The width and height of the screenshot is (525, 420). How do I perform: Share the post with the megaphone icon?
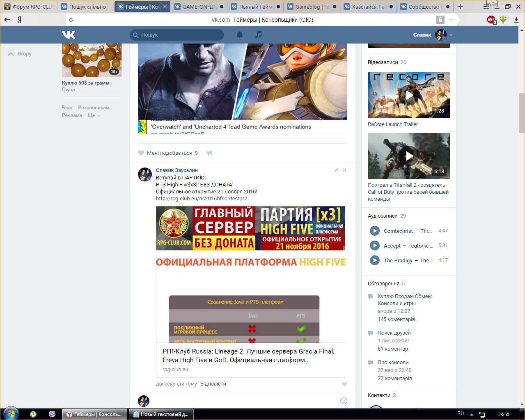click(209, 153)
